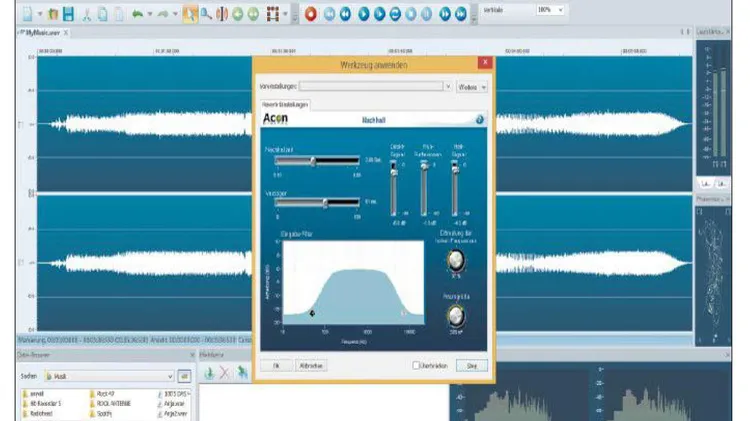Image resolution: width=750 pixels, height=421 pixels.
Task: Click the second green circular zoom icon
Action: point(254,14)
